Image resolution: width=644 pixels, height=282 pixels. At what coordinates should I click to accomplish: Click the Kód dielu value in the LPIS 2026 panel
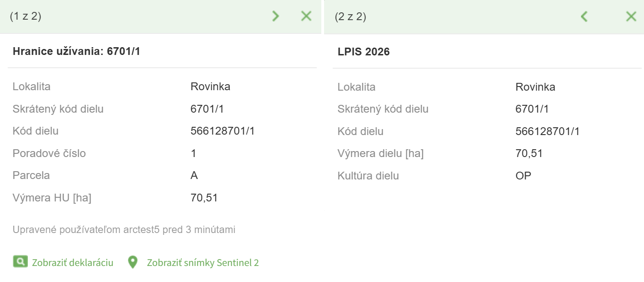[548, 131]
